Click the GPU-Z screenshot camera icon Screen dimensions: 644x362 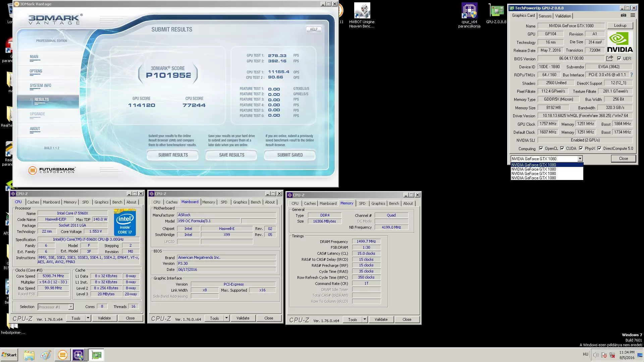(623, 15)
